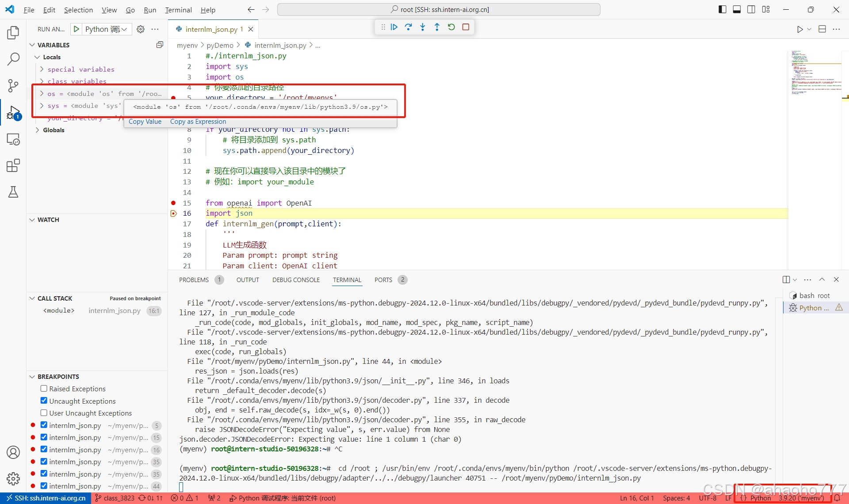Viewport: 849px width, 504px height.
Task: Open Accounts icon in activity bar
Action: click(13, 452)
